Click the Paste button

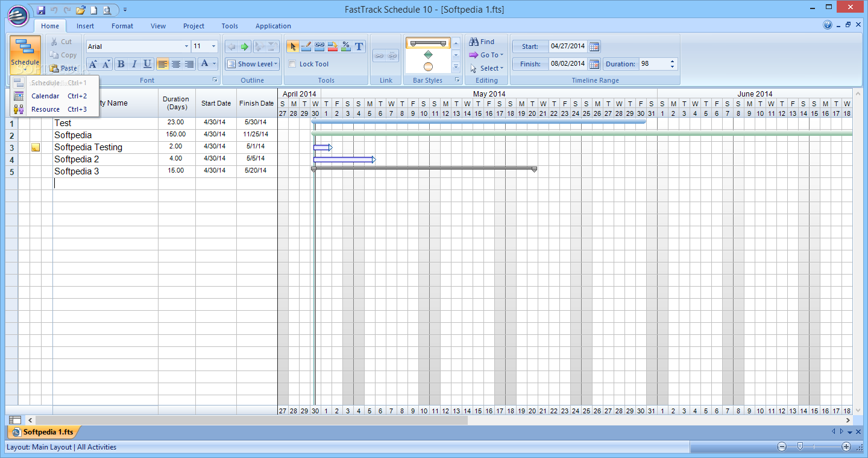pos(63,68)
